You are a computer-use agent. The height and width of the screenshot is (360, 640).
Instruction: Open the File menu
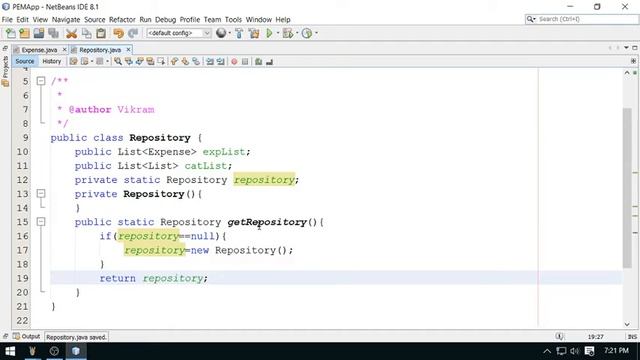point(7,20)
